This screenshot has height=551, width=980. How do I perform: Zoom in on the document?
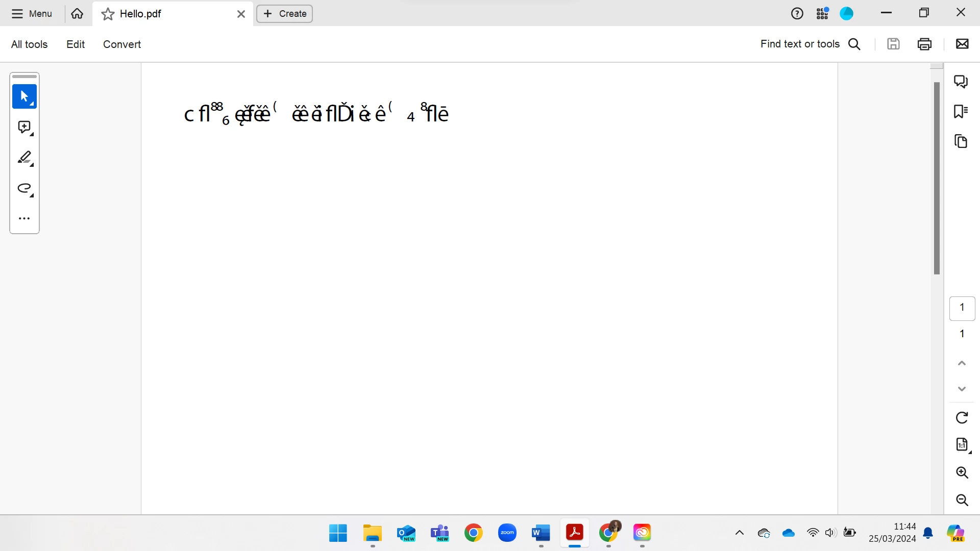pyautogui.click(x=962, y=472)
